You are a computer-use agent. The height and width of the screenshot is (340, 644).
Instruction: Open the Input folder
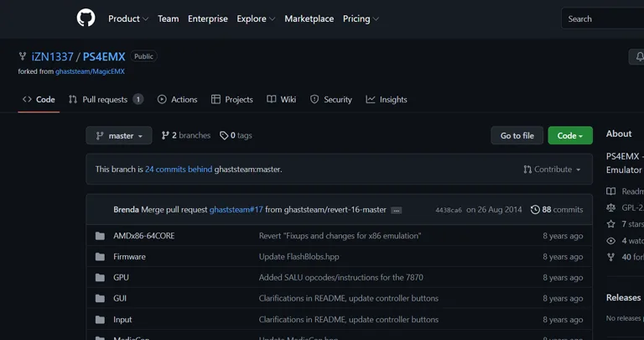click(122, 320)
